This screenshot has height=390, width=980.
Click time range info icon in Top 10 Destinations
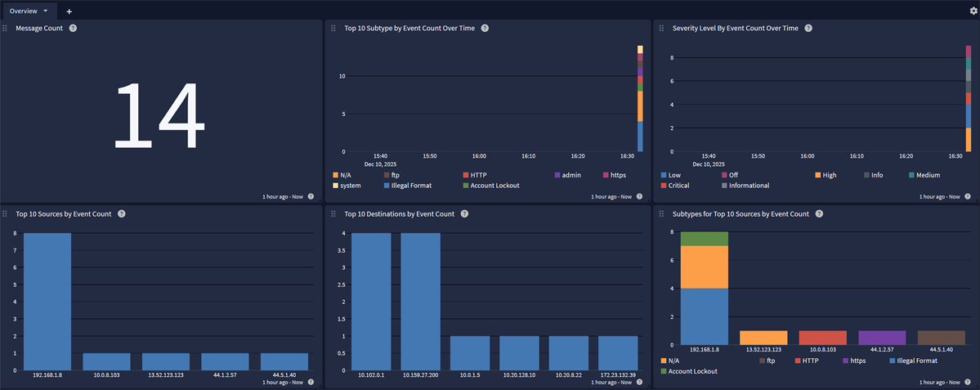tap(639, 382)
